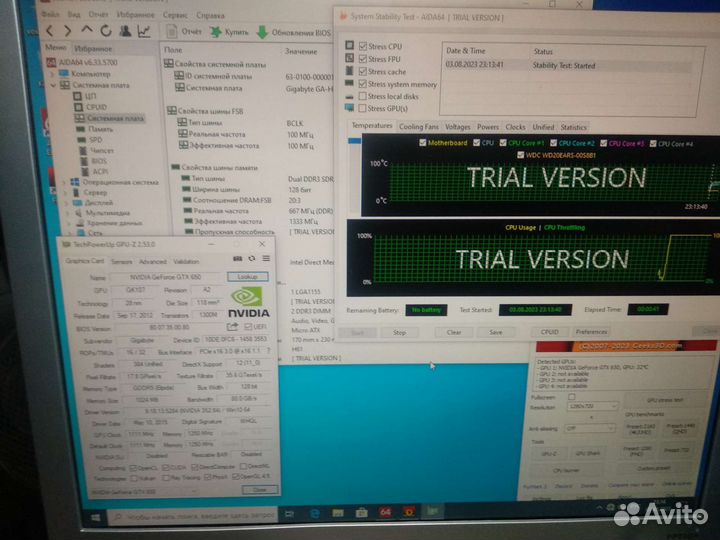Start FurMark GPU stress test
This screenshot has width=720, height=540.
pyautogui.click(x=665, y=400)
